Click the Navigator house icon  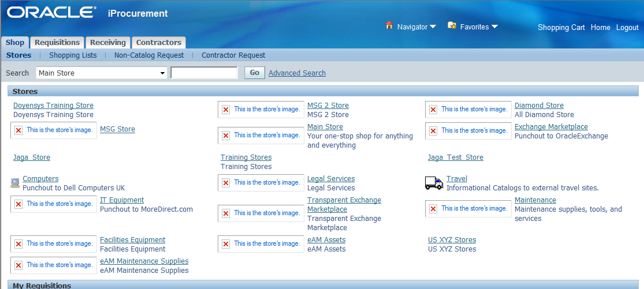point(389,25)
